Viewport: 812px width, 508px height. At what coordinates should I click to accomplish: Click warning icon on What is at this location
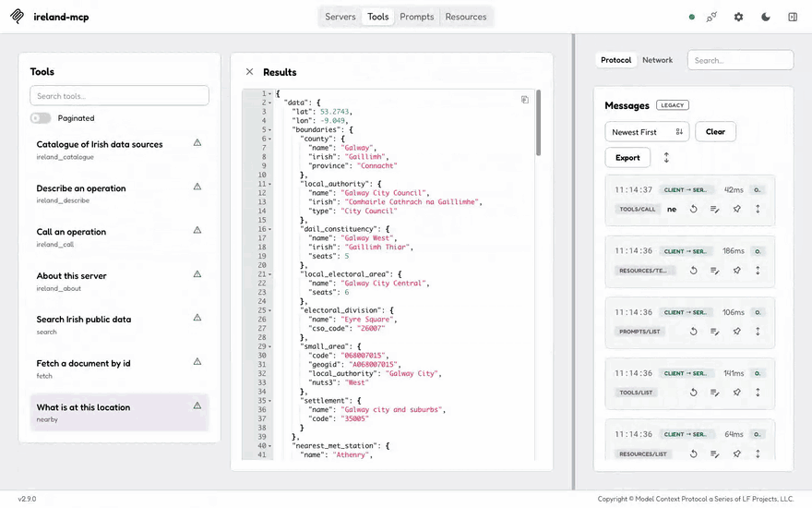coord(197,405)
